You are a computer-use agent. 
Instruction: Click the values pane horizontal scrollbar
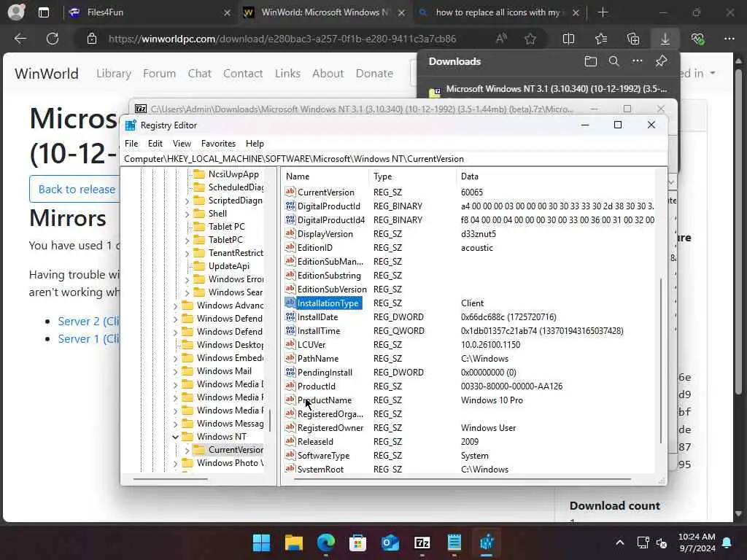(462, 478)
